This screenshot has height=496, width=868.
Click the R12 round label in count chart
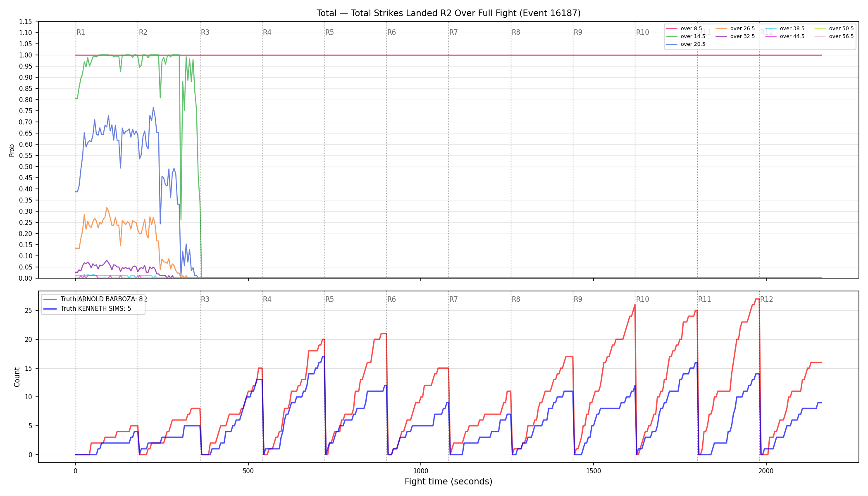pos(767,299)
